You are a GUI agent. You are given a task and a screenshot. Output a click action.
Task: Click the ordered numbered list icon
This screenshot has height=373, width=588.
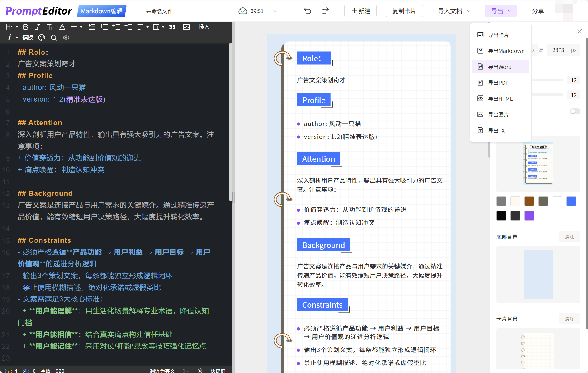(x=104, y=27)
